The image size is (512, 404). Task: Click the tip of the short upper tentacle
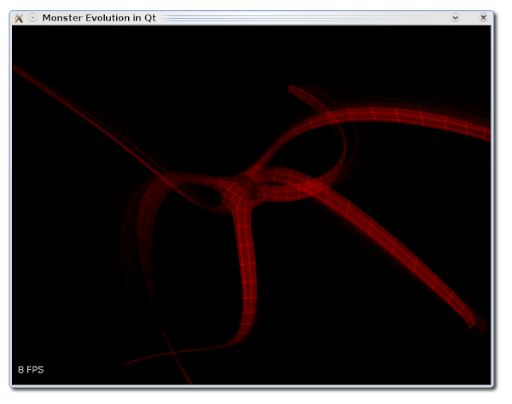[x=293, y=89]
